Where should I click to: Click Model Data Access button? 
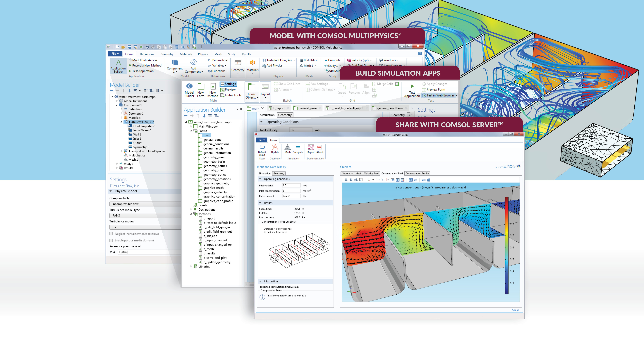pyautogui.click(x=142, y=60)
